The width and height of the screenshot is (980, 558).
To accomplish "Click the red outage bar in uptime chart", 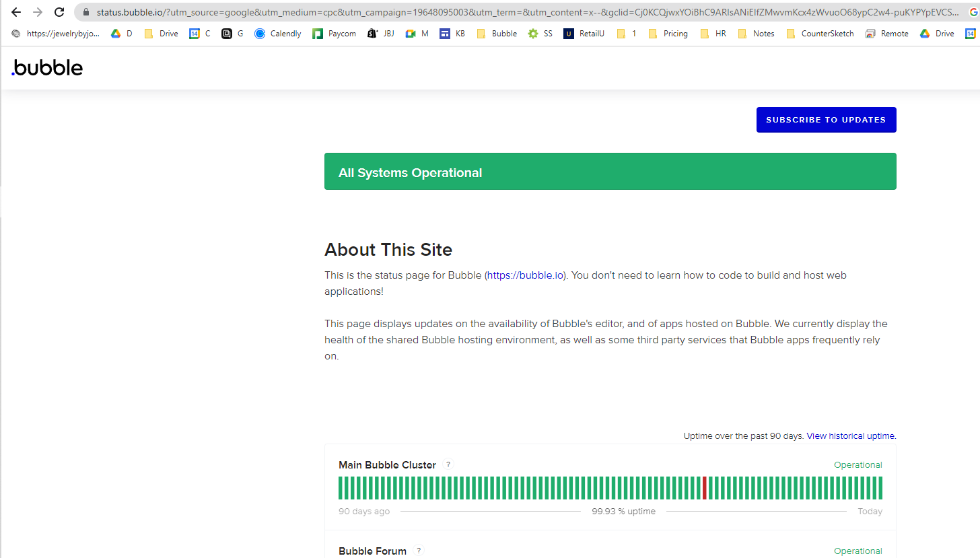I will coord(705,488).
